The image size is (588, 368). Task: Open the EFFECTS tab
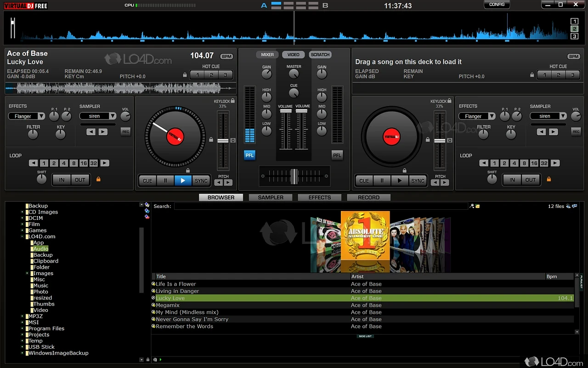pos(320,197)
